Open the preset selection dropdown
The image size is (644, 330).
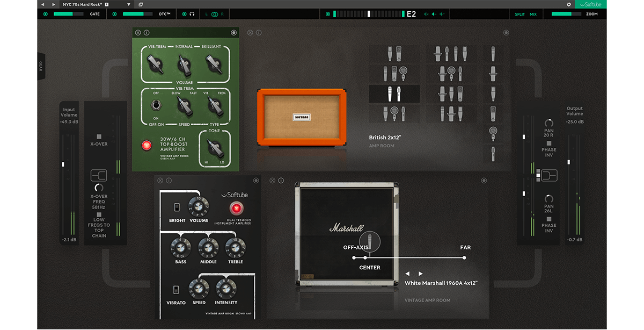click(128, 4)
